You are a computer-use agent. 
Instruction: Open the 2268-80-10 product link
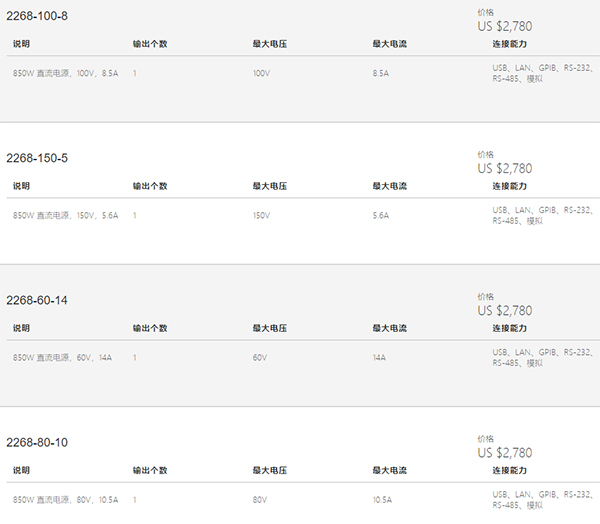coord(37,442)
